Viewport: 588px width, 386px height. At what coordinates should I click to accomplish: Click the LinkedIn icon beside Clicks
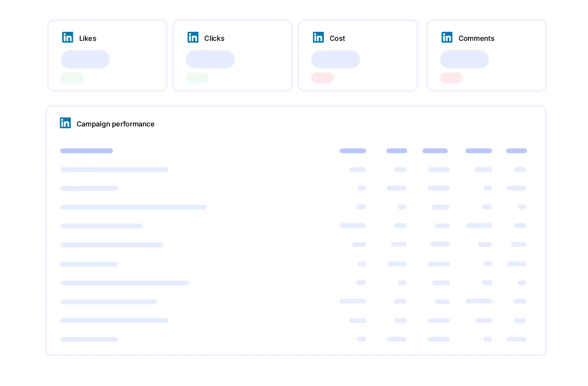click(193, 38)
